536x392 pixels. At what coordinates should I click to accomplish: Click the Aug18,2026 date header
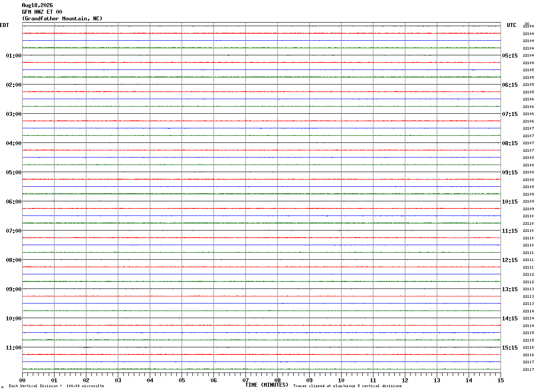37,5
